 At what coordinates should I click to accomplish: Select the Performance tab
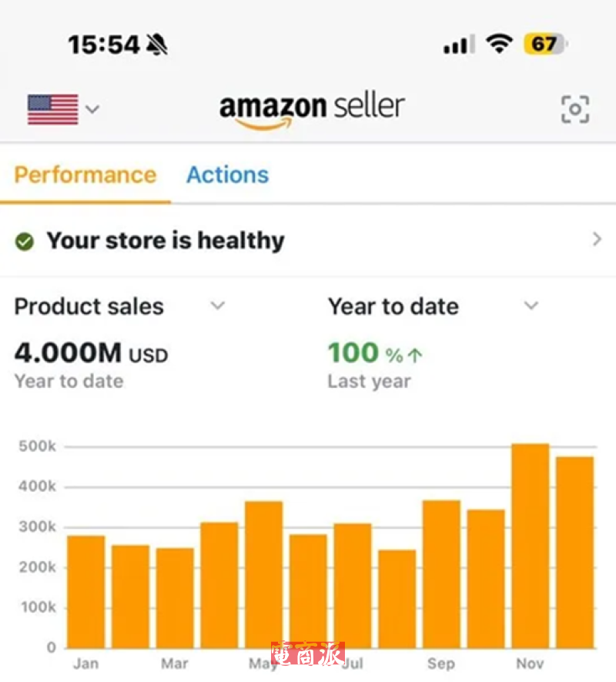point(85,175)
